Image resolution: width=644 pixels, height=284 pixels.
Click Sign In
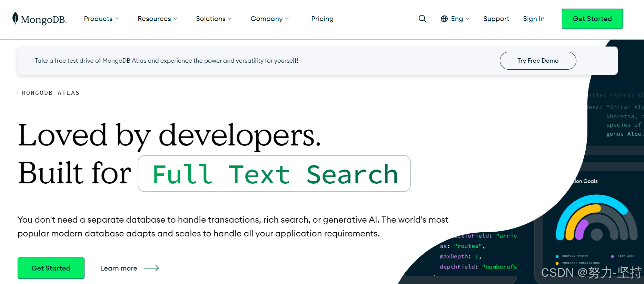(x=534, y=19)
